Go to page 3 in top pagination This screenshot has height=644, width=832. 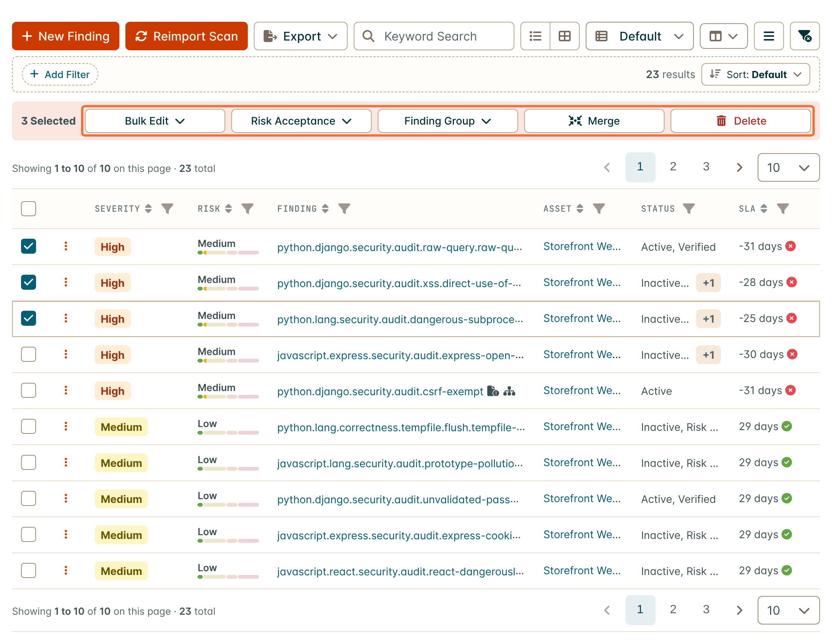(x=706, y=167)
